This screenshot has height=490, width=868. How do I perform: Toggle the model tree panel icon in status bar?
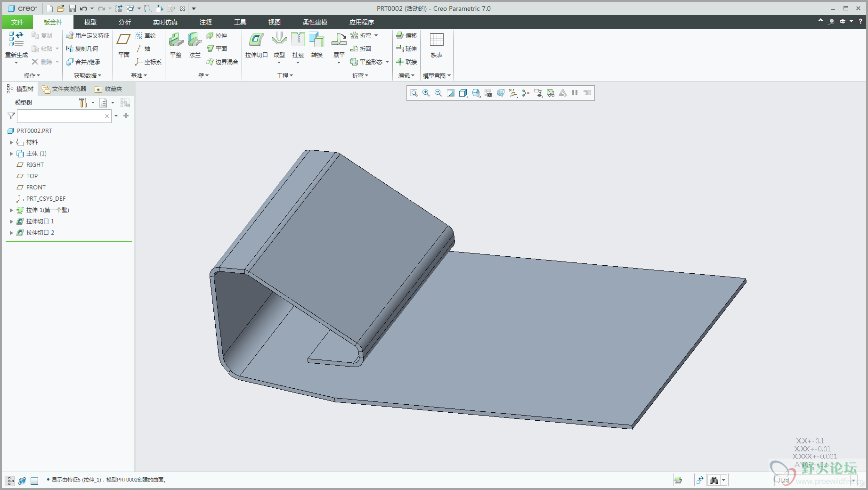(10, 481)
